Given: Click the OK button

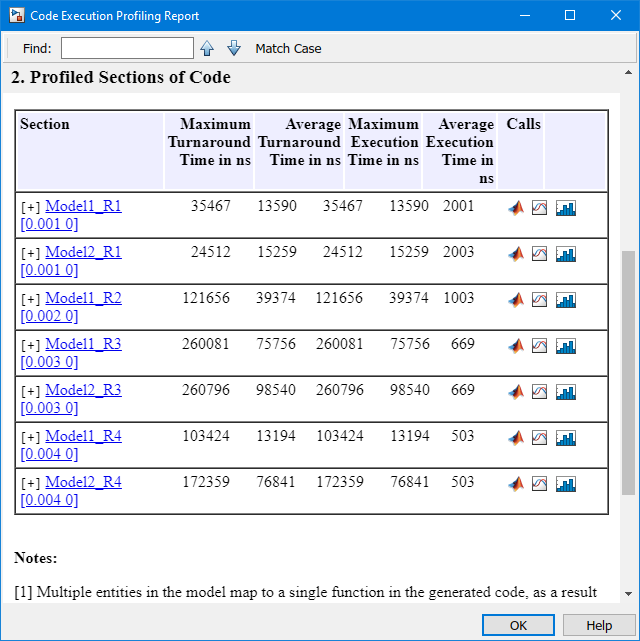Looking at the screenshot, I should click(x=518, y=625).
